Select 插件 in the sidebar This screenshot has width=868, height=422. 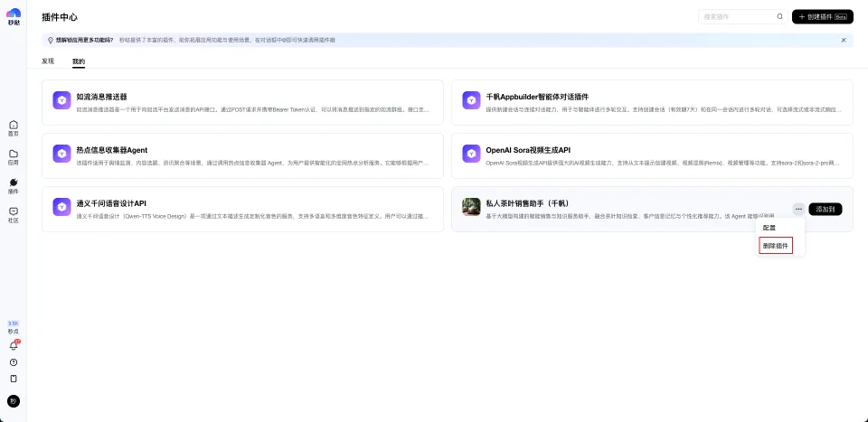pos(14,186)
